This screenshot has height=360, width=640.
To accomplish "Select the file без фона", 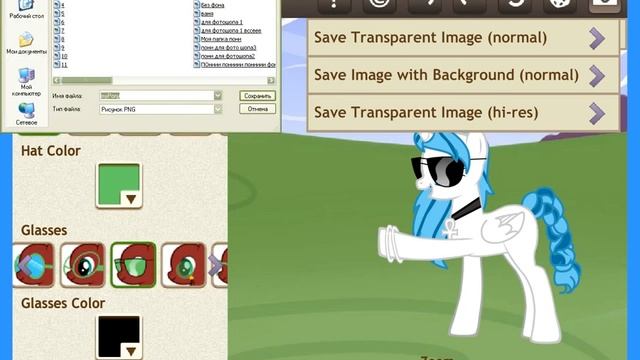I will (209, 5).
